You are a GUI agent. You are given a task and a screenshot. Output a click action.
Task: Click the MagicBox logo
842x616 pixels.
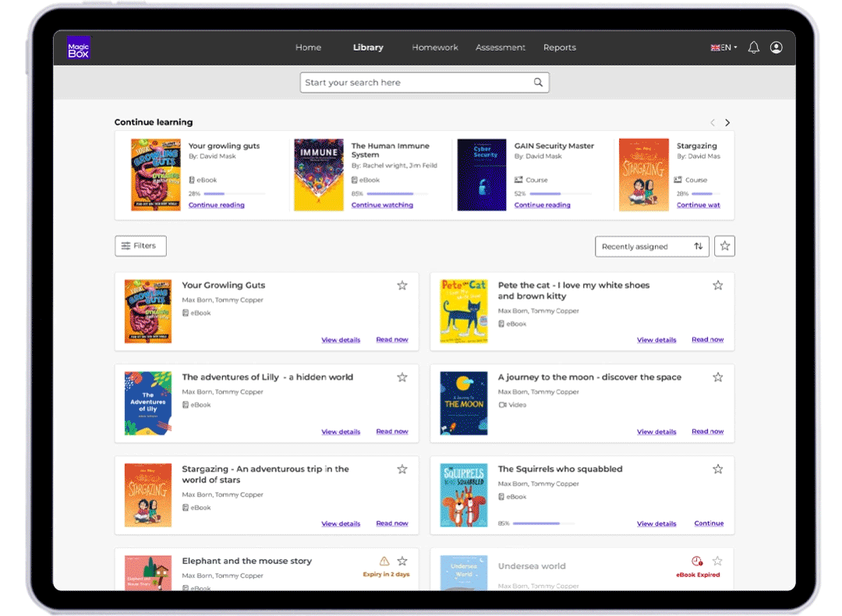click(79, 48)
